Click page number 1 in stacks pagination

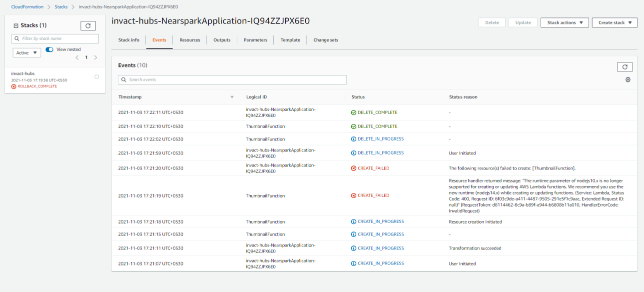click(x=86, y=57)
